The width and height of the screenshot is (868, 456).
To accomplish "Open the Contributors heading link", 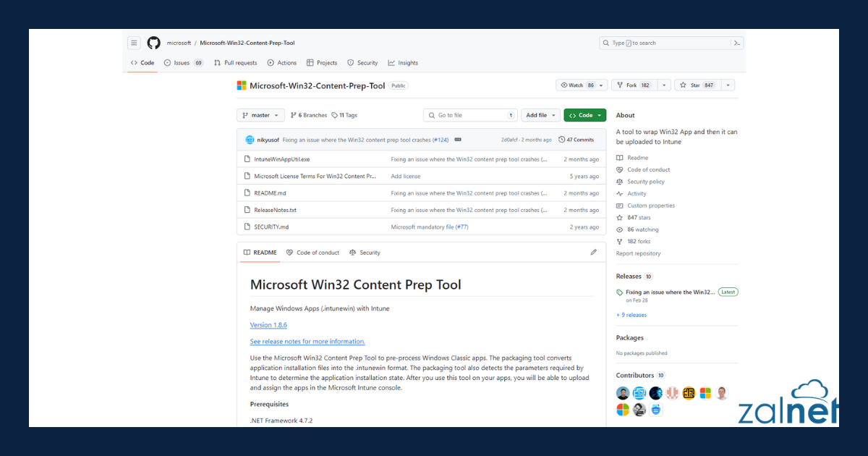I will (635, 376).
